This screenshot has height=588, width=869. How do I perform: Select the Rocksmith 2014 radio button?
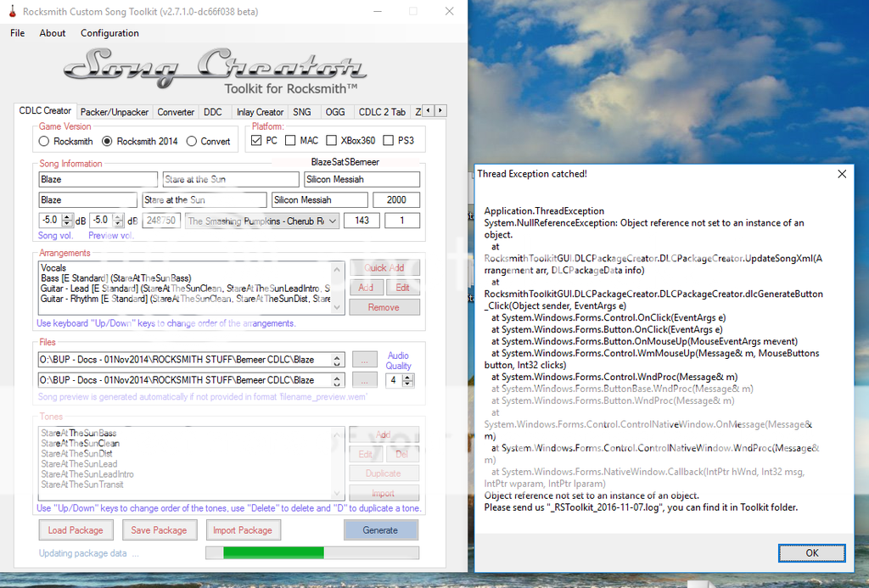(x=107, y=141)
